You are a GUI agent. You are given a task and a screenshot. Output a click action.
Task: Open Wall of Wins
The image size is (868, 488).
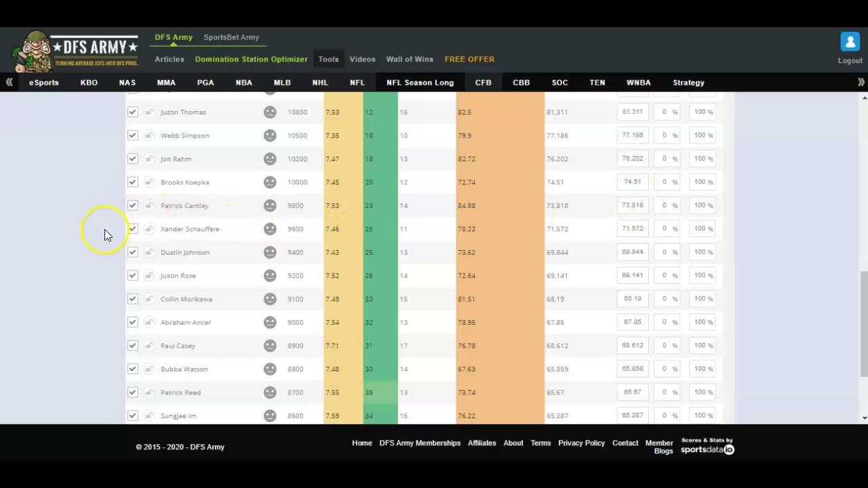point(410,59)
